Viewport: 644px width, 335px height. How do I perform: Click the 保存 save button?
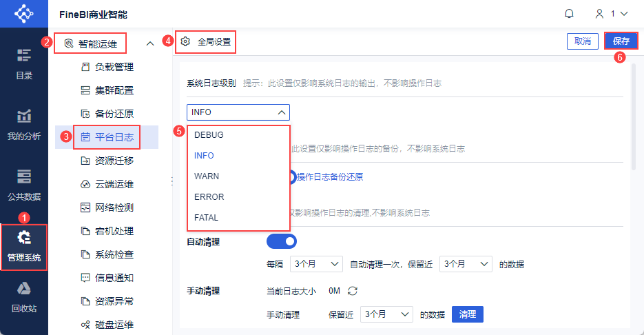621,41
